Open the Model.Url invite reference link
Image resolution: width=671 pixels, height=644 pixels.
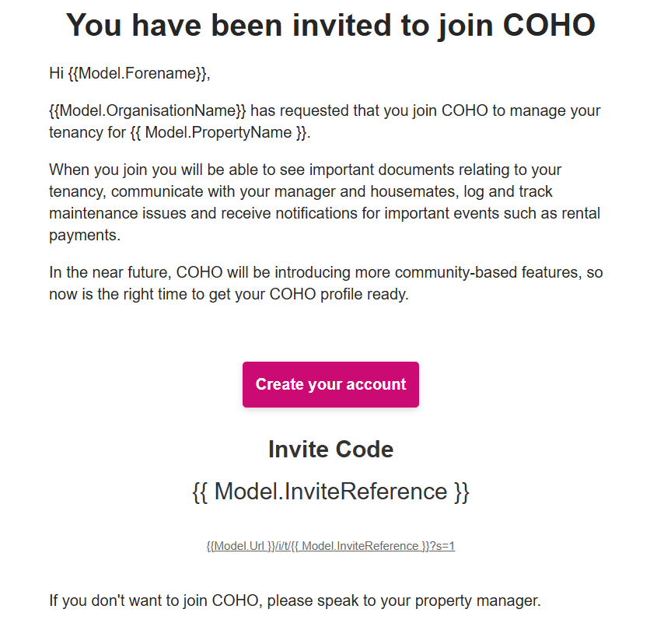point(330,546)
